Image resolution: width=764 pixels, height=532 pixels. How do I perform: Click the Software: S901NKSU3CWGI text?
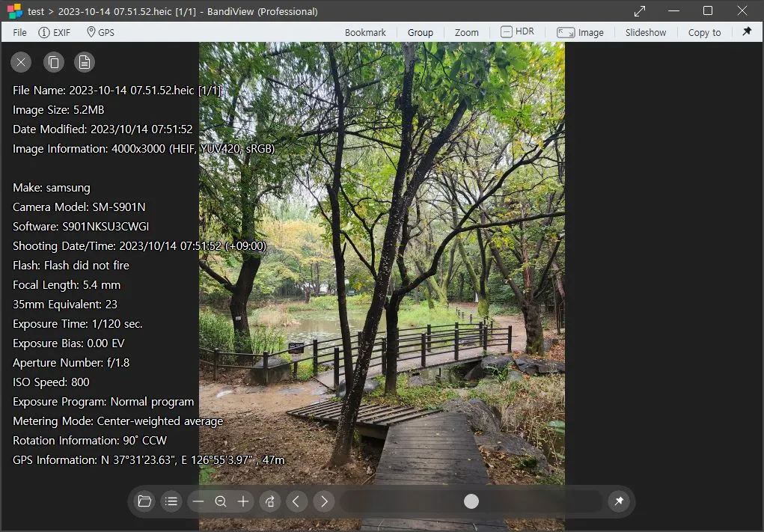pos(81,227)
